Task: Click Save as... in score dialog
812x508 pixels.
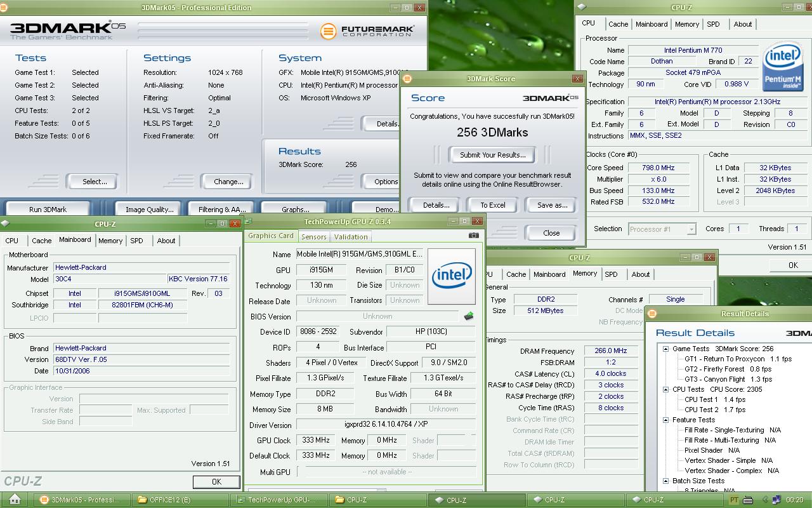Action: pos(552,205)
